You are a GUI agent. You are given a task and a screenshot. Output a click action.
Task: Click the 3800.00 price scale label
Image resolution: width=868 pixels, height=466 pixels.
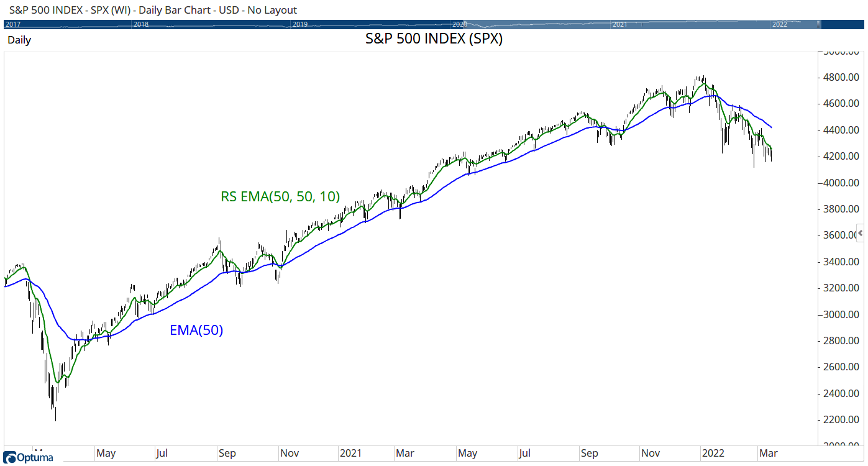point(841,209)
